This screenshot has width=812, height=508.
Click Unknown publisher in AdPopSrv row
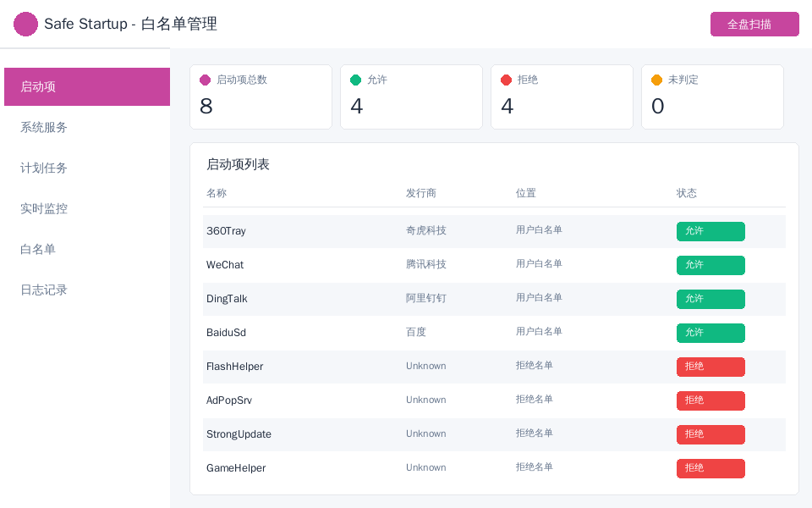pyautogui.click(x=425, y=400)
